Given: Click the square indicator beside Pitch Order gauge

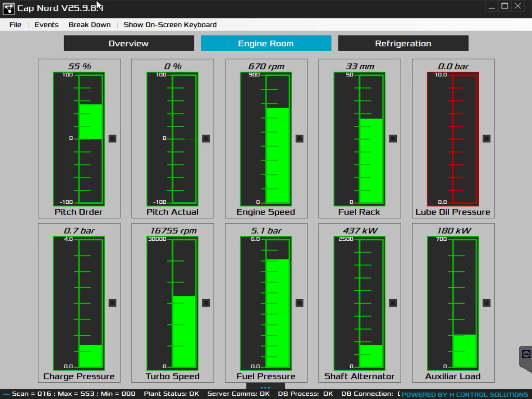Looking at the screenshot, I should pos(113,139).
